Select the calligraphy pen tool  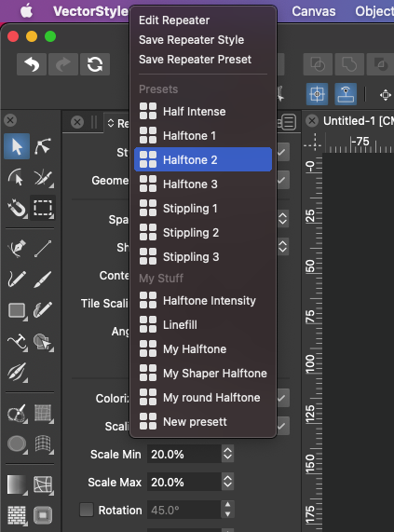[43, 310]
